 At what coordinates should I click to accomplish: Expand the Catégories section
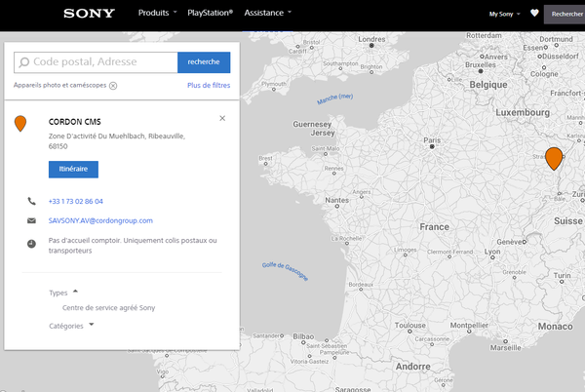tap(92, 325)
